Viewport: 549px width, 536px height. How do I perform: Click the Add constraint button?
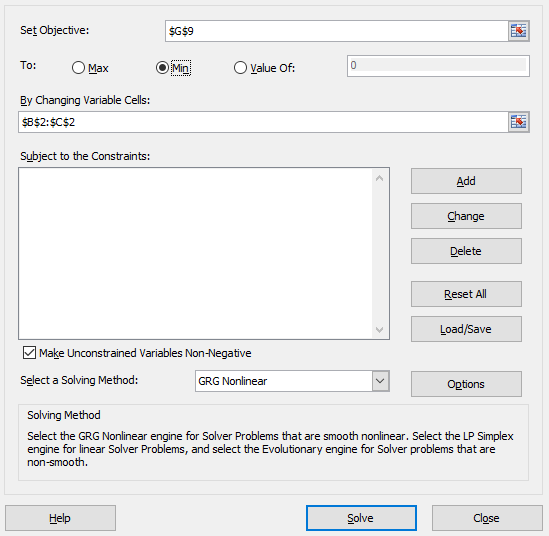[x=466, y=181]
